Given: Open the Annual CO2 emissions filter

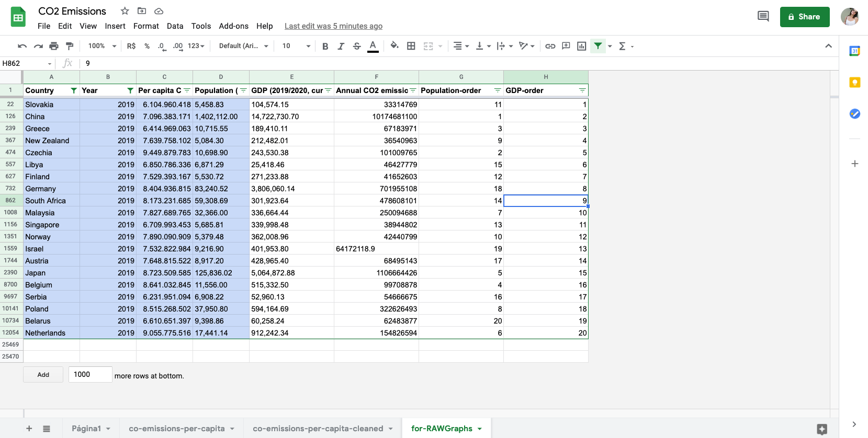Looking at the screenshot, I should pos(413,90).
